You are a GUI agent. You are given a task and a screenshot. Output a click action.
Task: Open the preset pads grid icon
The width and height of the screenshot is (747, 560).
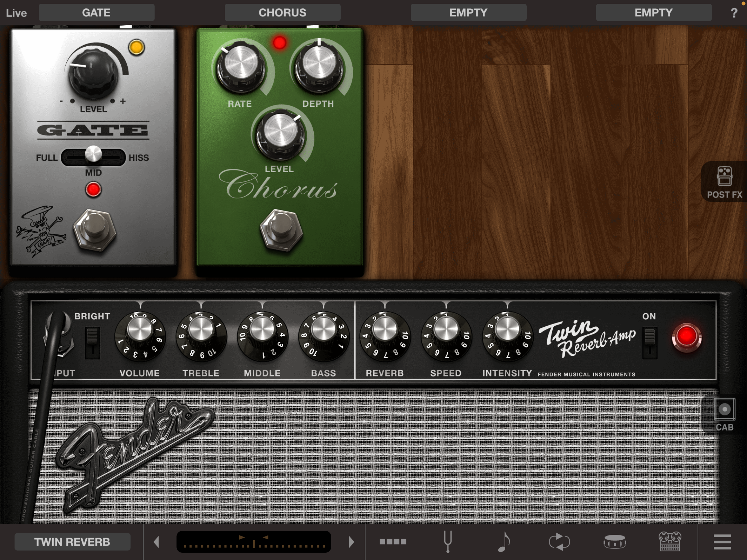click(x=393, y=542)
